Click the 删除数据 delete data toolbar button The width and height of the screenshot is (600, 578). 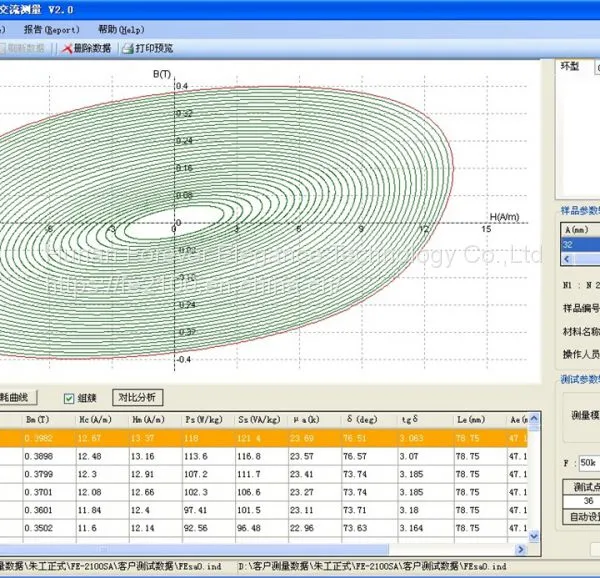(x=86, y=48)
